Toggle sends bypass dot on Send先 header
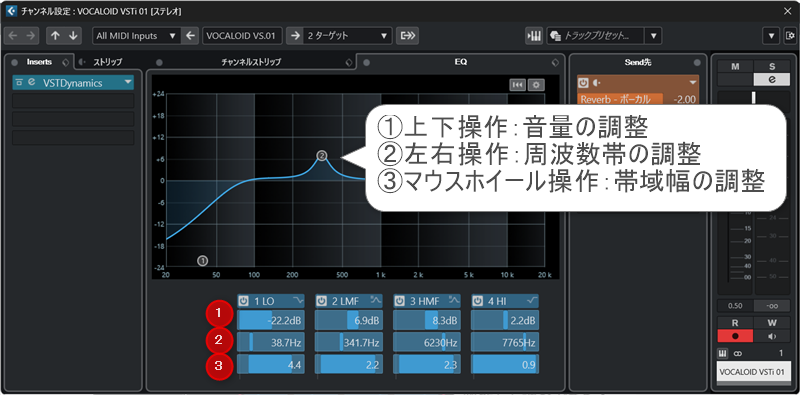Screen dimensions: 800x395 (697, 63)
